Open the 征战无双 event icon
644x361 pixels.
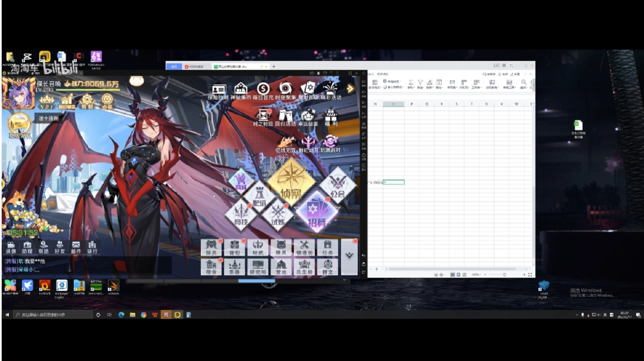(x=286, y=144)
